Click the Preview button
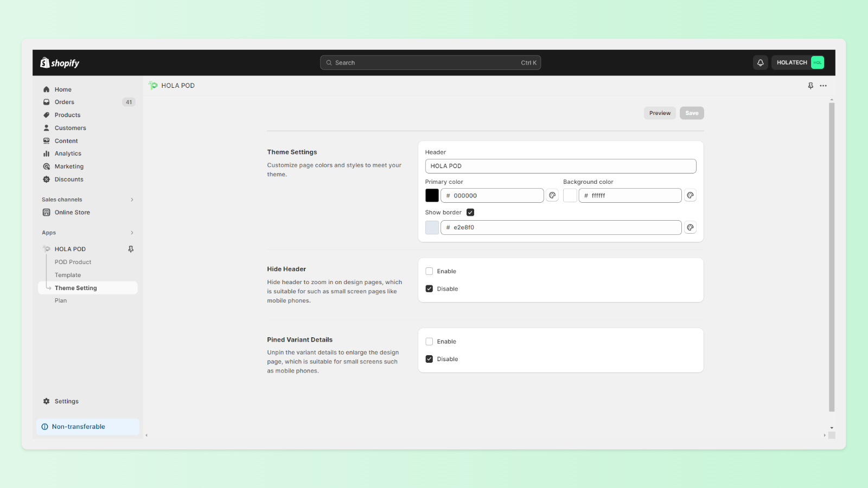This screenshot has width=868, height=488. click(x=660, y=113)
